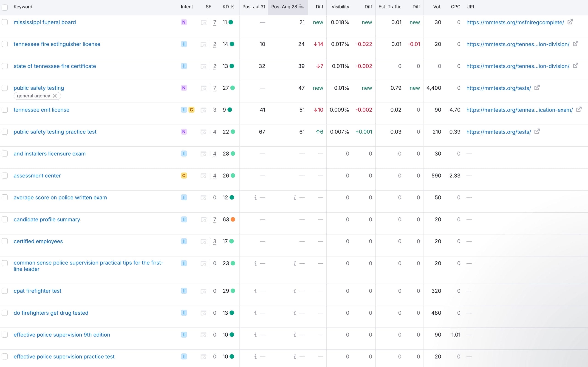Click the Est. Traffic column header

[x=390, y=7]
